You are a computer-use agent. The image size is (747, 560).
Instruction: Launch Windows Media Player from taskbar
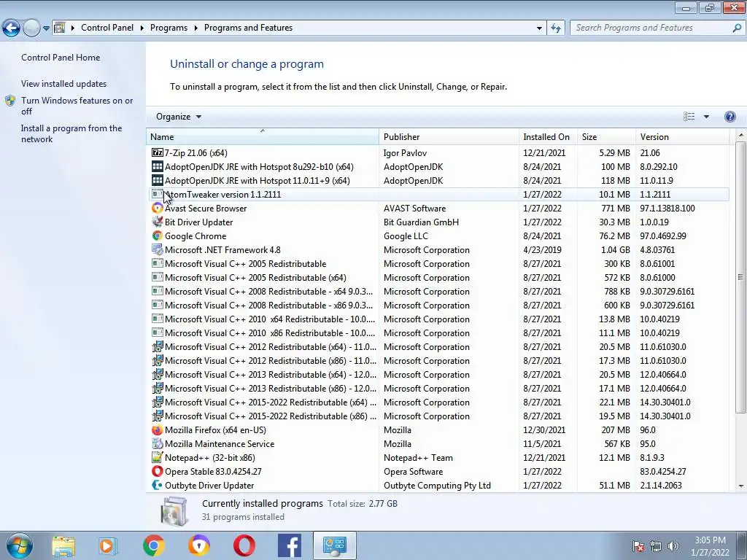[108, 545]
